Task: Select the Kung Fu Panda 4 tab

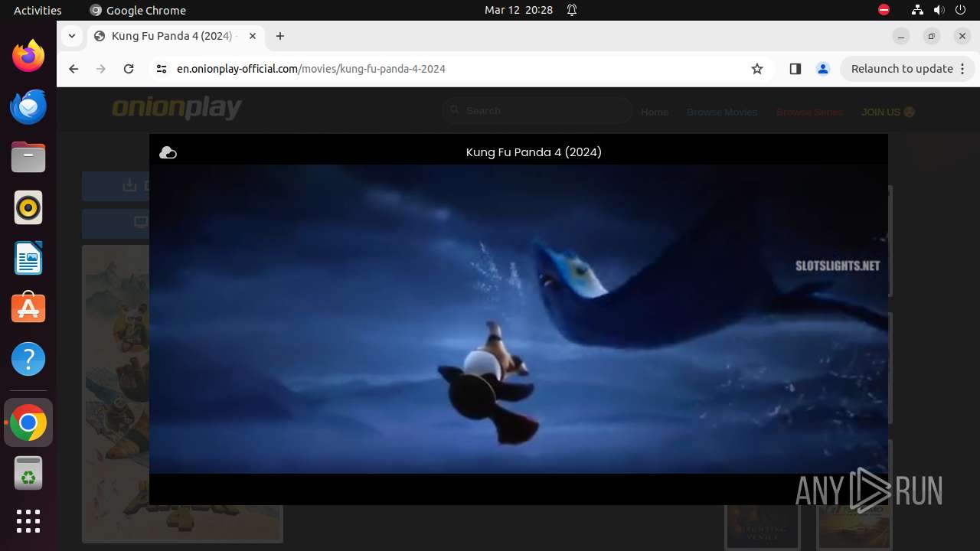Action: click(x=175, y=36)
